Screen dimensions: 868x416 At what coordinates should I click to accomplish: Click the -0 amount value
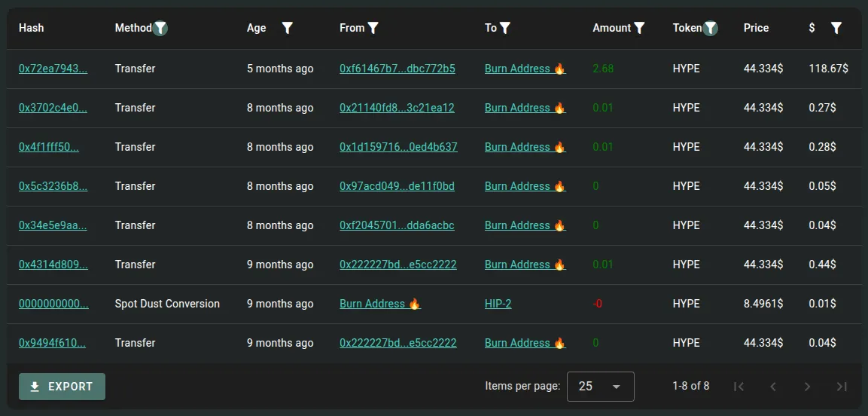point(597,304)
